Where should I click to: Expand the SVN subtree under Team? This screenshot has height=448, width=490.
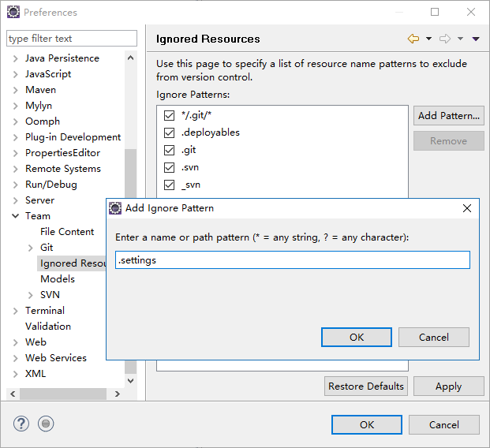31,295
